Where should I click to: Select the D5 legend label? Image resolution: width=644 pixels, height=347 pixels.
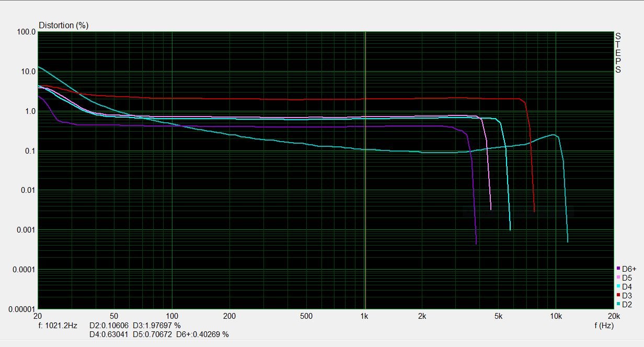point(627,278)
